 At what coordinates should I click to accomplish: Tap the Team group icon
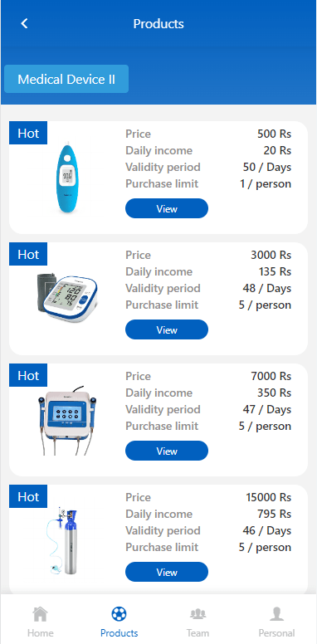[198, 614]
